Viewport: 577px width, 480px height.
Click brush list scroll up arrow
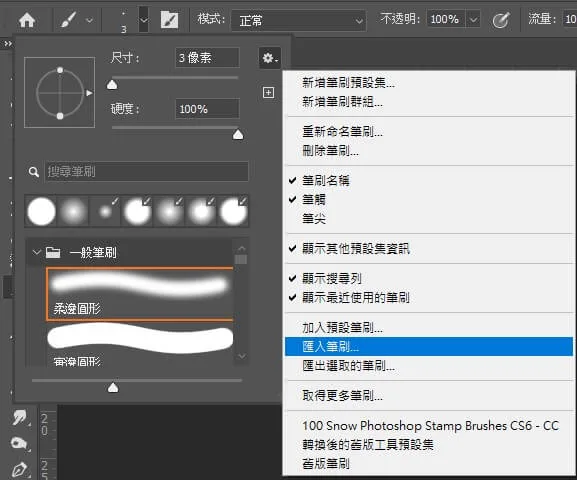pos(241,247)
